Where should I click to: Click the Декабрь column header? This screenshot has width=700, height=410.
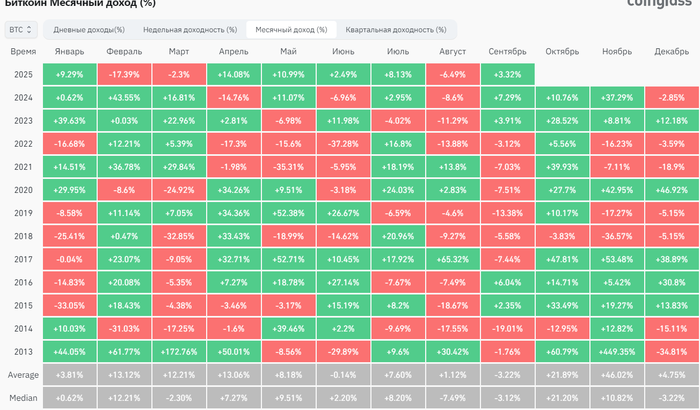tap(669, 51)
